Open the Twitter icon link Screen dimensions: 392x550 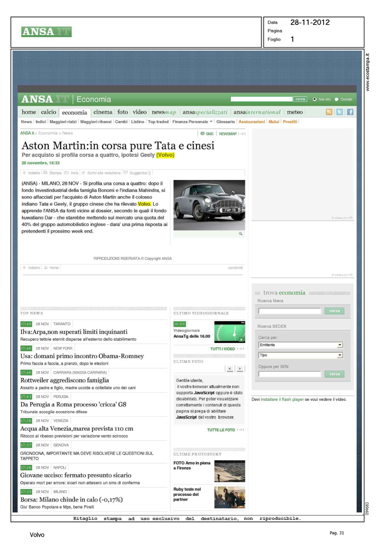click(x=340, y=112)
